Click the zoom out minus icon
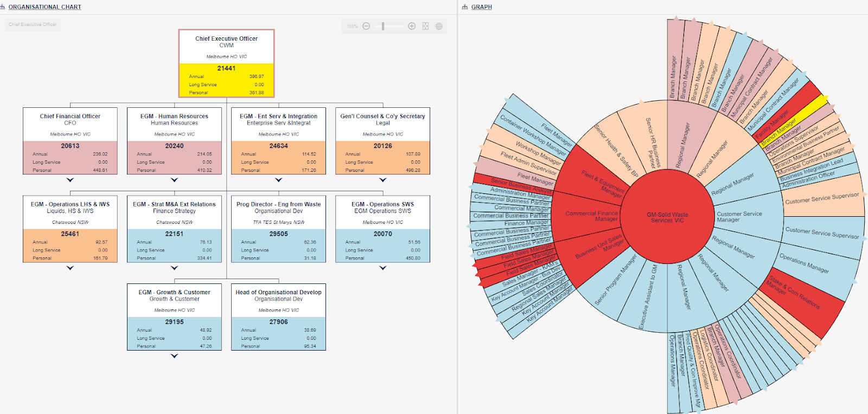This screenshot has height=414, width=868. pos(366,26)
